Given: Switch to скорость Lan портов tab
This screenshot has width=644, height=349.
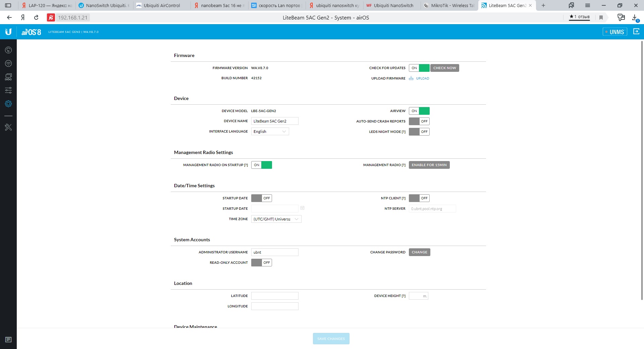Looking at the screenshot, I should pyautogui.click(x=277, y=5).
